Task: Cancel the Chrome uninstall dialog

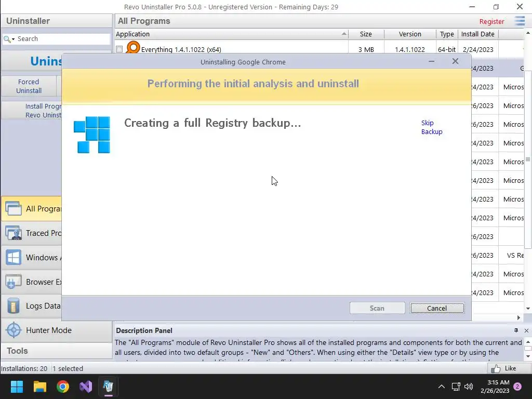Action: 437,308
